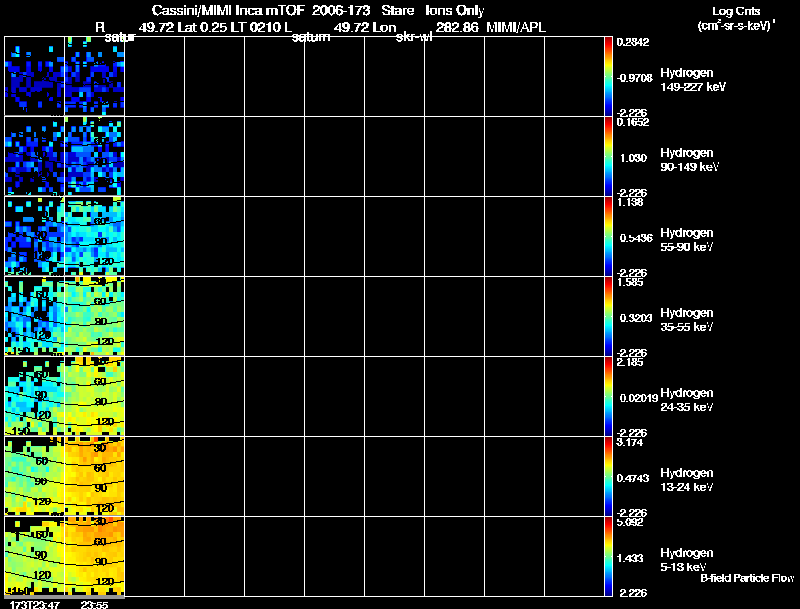Image resolution: width=800 pixels, height=609 pixels.
Task: Click the color scale midpoint value -0.9708
Action: (x=634, y=78)
